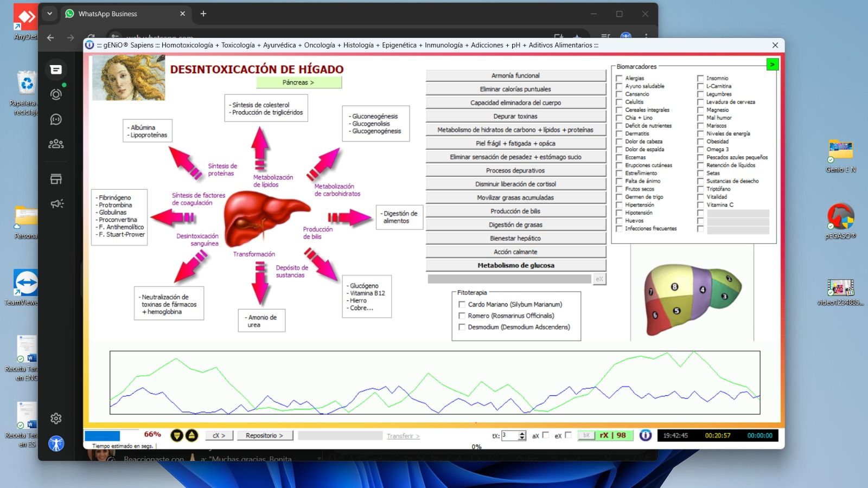Open WhatsApp chats icon in sidebar

pyautogui.click(x=56, y=69)
